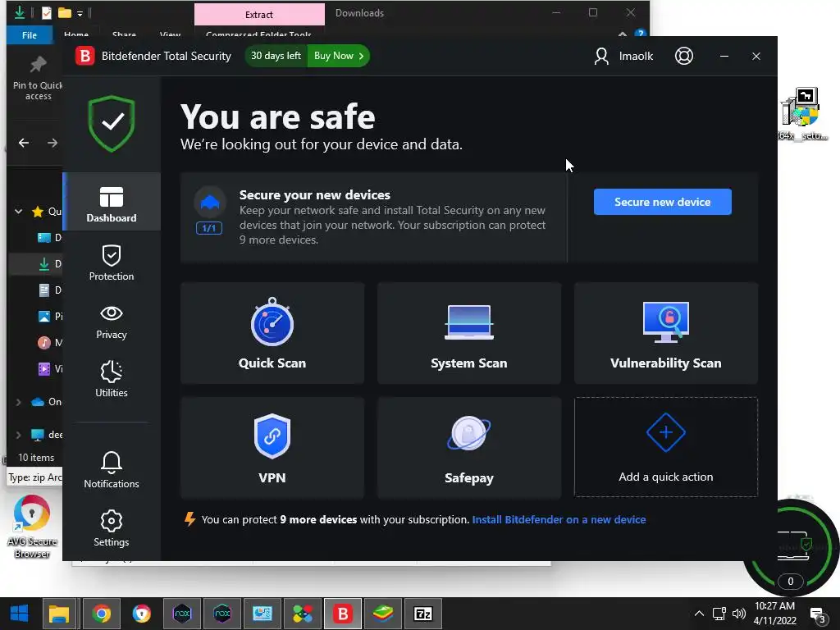840x630 pixels.
Task: Close the Bitdefender window
Action: coord(756,56)
